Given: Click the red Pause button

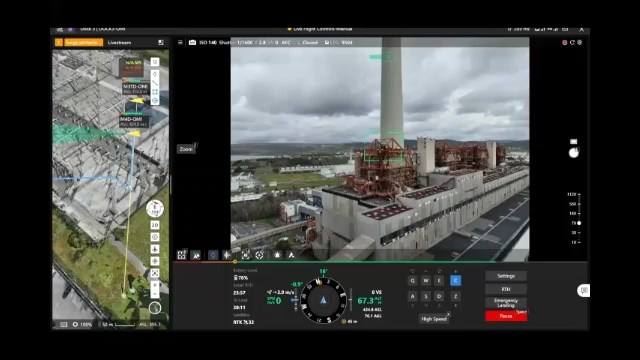Looking at the screenshot, I should click(x=506, y=316).
